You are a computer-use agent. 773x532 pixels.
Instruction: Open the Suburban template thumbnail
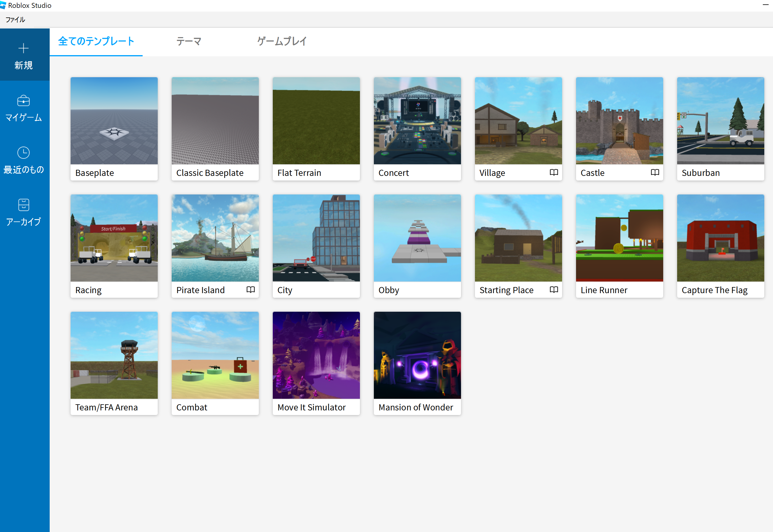coord(721,121)
